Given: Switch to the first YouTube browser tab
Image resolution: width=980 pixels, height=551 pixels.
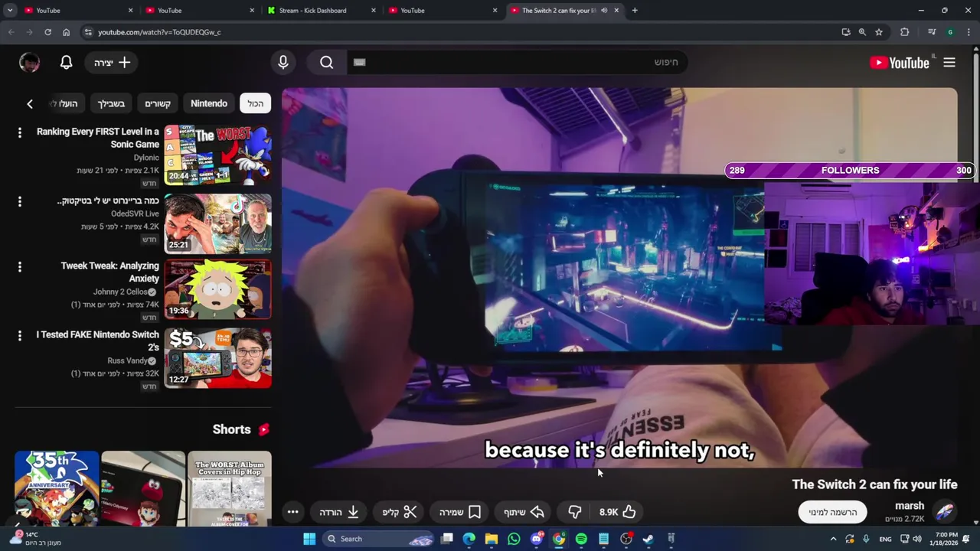Looking at the screenshot, I should (x=78, y=11).
